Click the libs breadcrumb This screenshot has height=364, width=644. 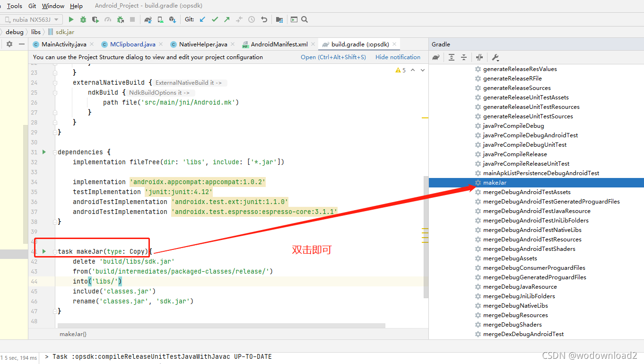36,32
